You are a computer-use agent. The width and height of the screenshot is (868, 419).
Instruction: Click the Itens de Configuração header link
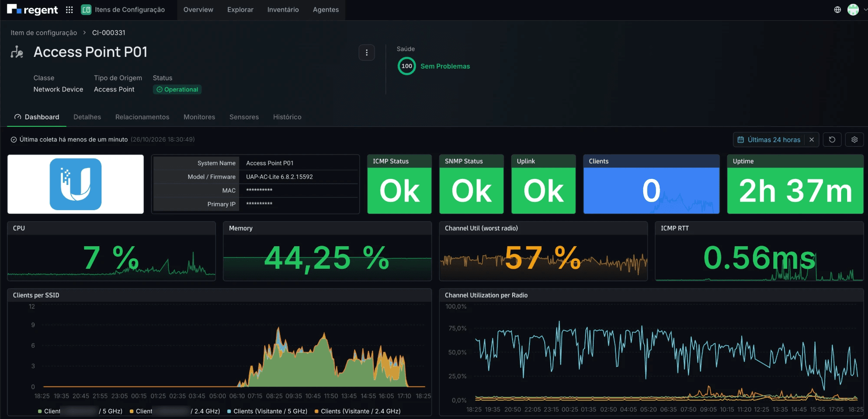130,10
